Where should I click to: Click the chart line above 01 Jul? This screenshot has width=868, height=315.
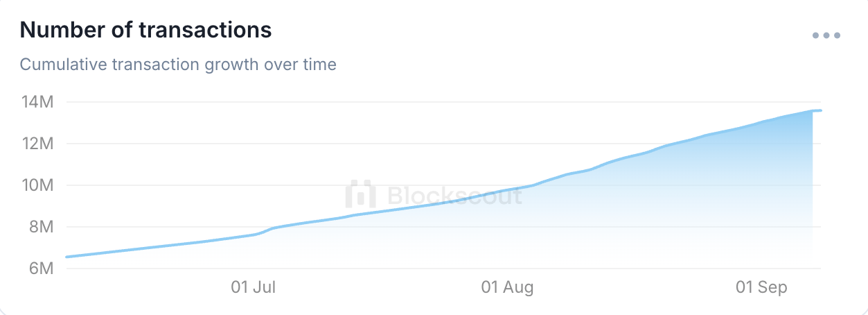[x=254, y=235]
